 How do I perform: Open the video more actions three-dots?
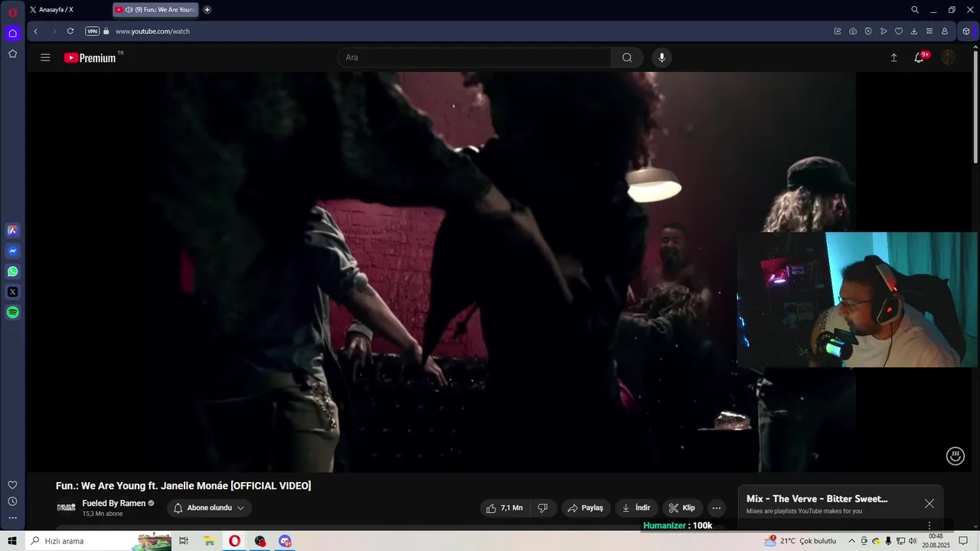point(716,508)
